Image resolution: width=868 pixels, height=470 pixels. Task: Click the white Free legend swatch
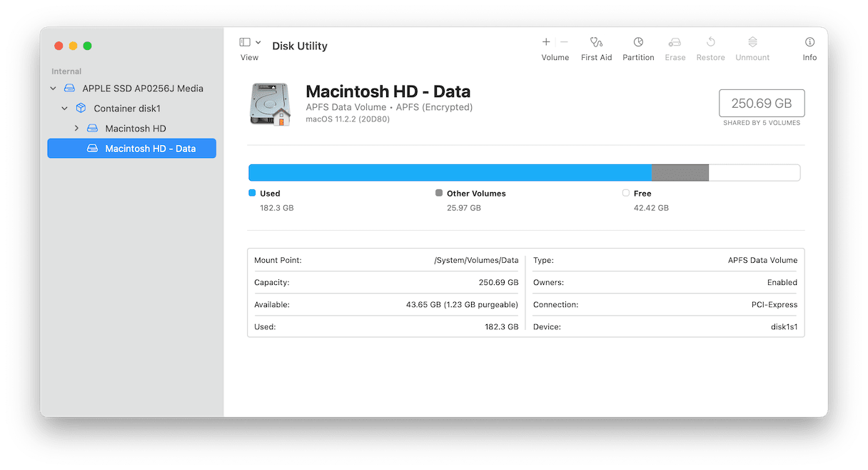[x=626, y=193]
